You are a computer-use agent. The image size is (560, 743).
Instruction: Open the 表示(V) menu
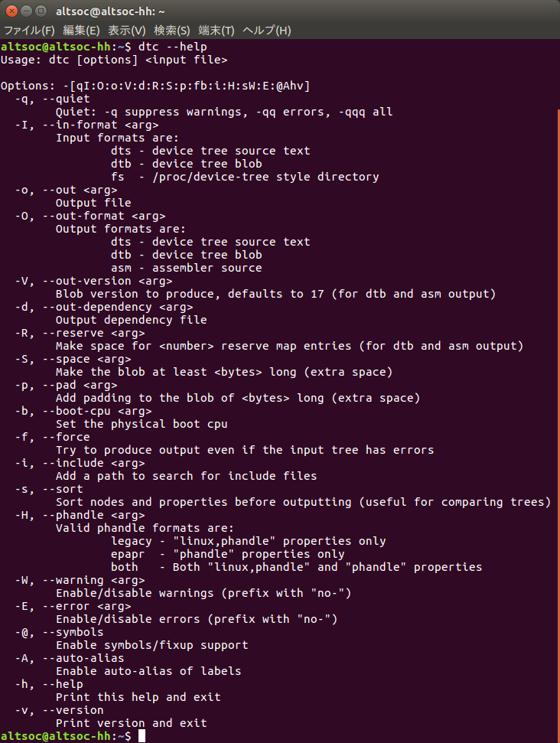(x=126, y=31)
